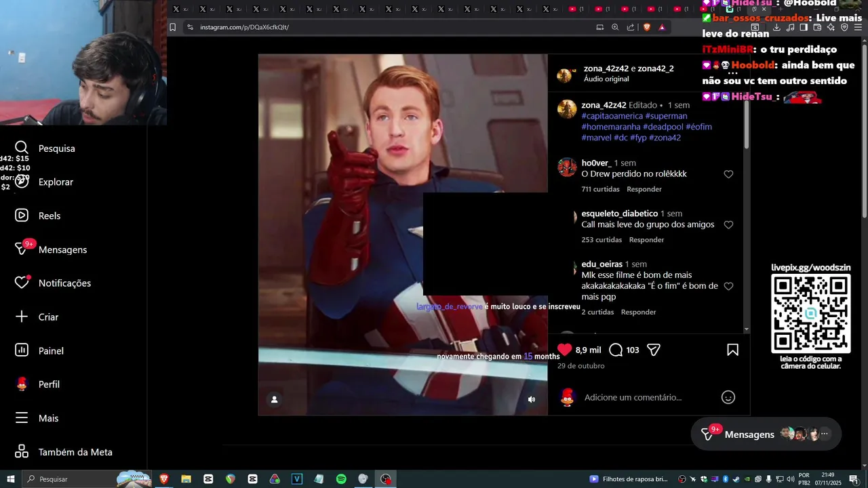Like edu_oeiras comment

(728, 286)
